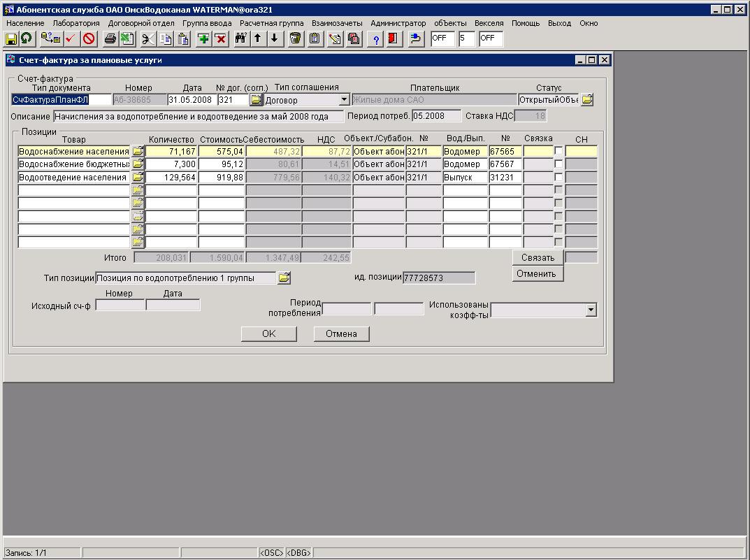
Task: Open the Тип позиции lookup list button
Action: click(x=284, y=278)
